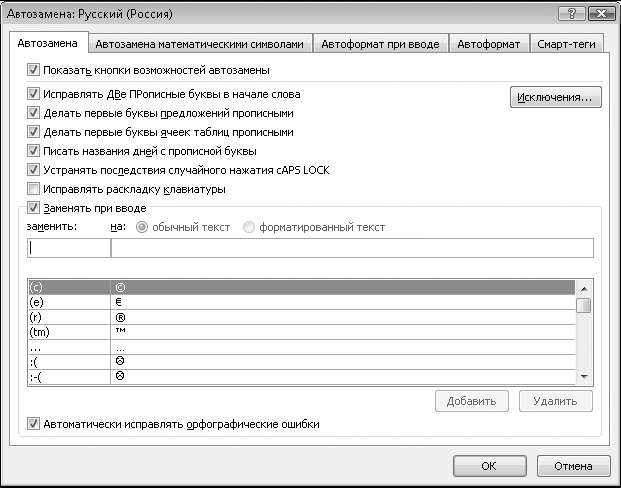Screen dimensions: 621x488
Task: Toggle Автоматически исправлять орфографические ошибки checkbox
Action: 33,424
